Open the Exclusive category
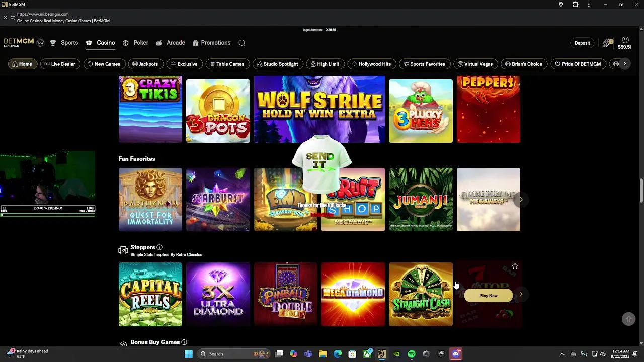 [x=184, y=64]
